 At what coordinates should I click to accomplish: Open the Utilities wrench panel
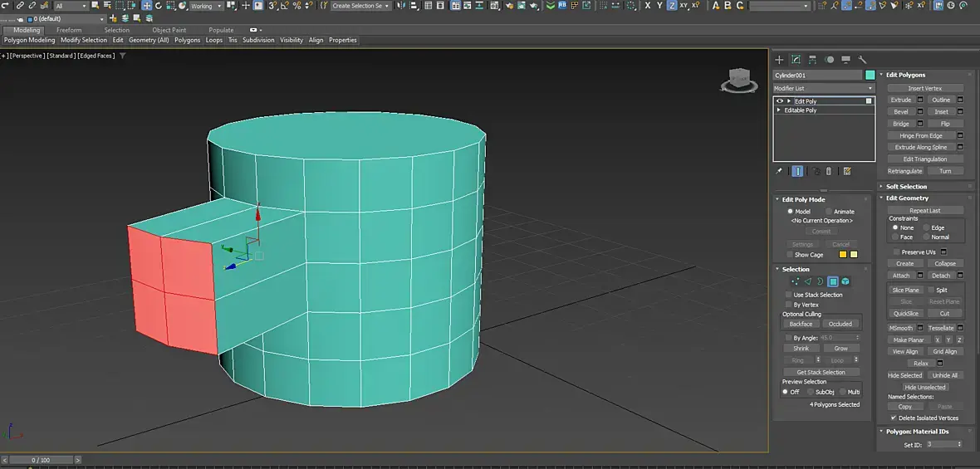[862, 60]
